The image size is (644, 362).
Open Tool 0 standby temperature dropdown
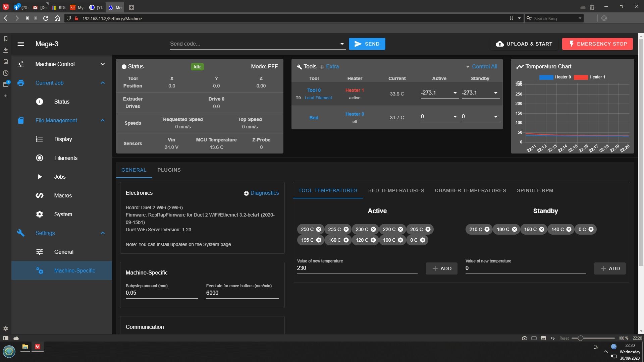pos(495,93)
